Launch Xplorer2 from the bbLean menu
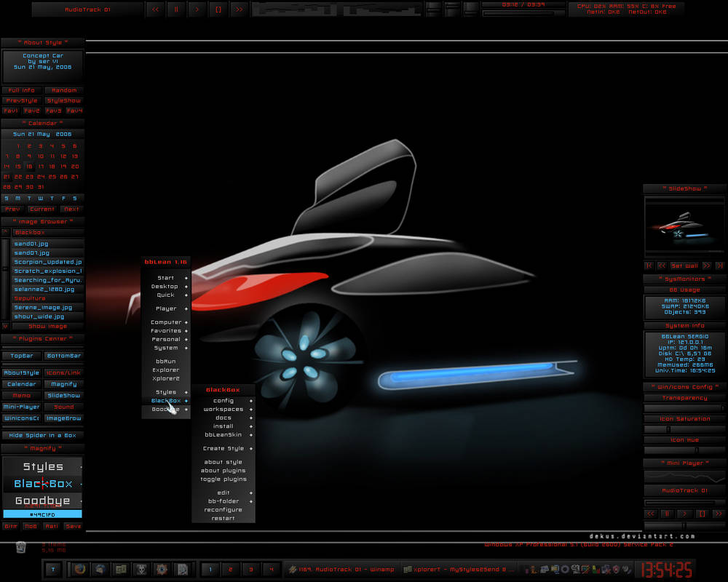728x582 pixels. pyautogui.click(x=166, y=379)
